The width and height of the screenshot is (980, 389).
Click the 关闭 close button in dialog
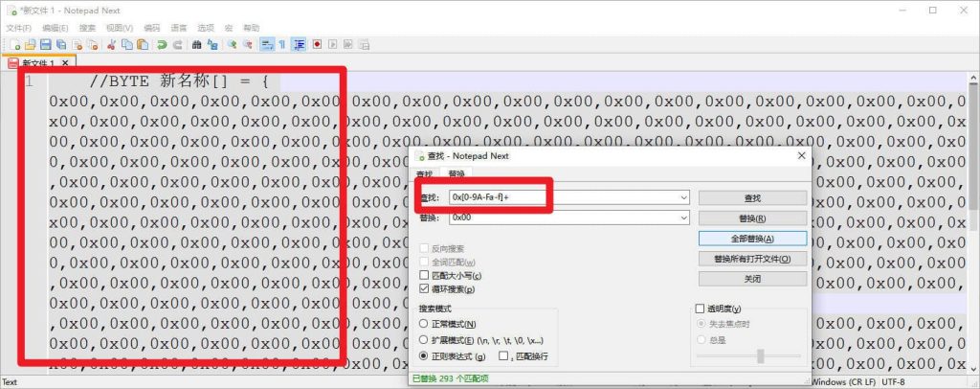[752, 279]
